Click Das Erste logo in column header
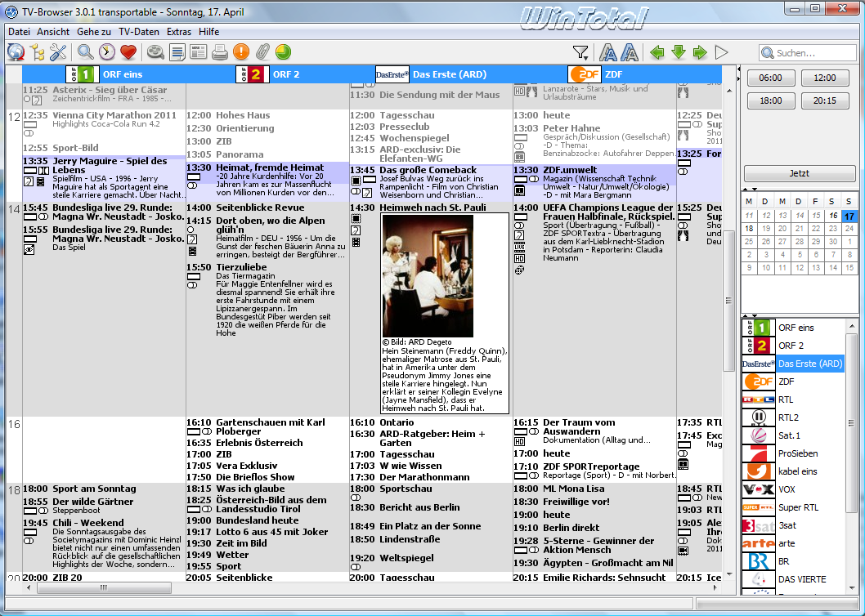This screenshot has width=865, height=616. coord(392,74)
